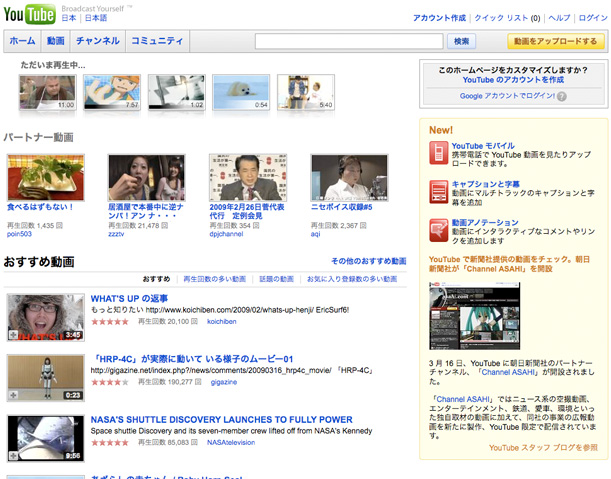Open 食べるはずもない！ partner video thumbnail
The image size is (611, 479).
(46, 177)
